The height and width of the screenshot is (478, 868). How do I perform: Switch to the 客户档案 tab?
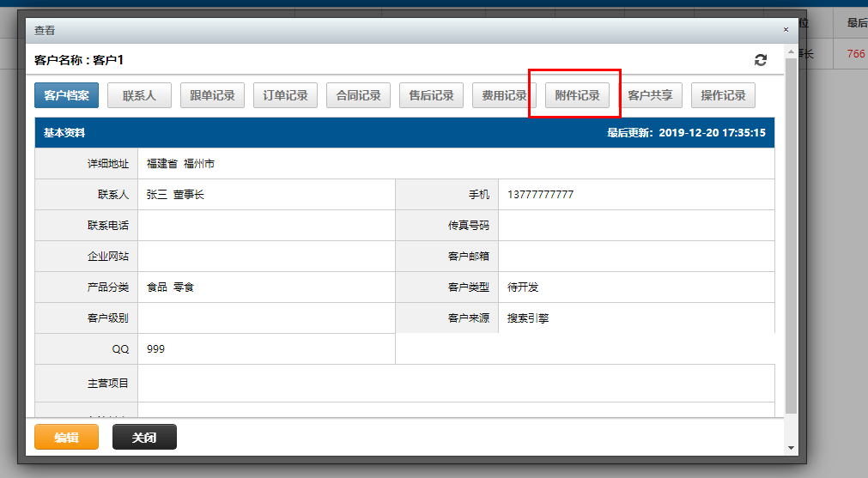click(66, 95)
